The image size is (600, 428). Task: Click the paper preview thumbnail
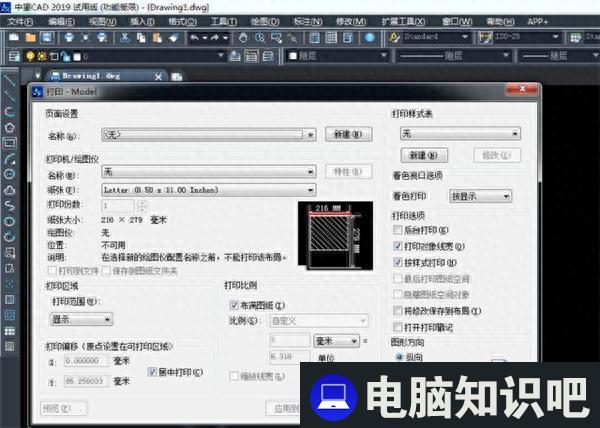335,236
